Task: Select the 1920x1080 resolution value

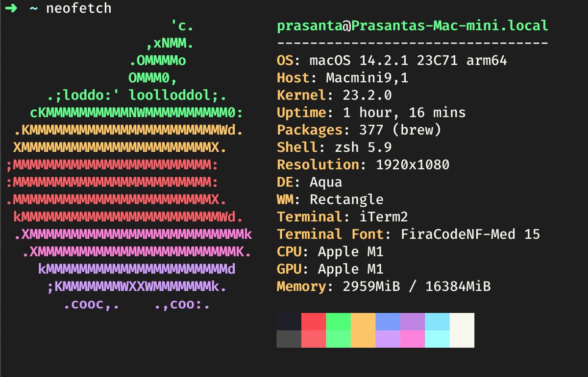Action: point(412,165)
